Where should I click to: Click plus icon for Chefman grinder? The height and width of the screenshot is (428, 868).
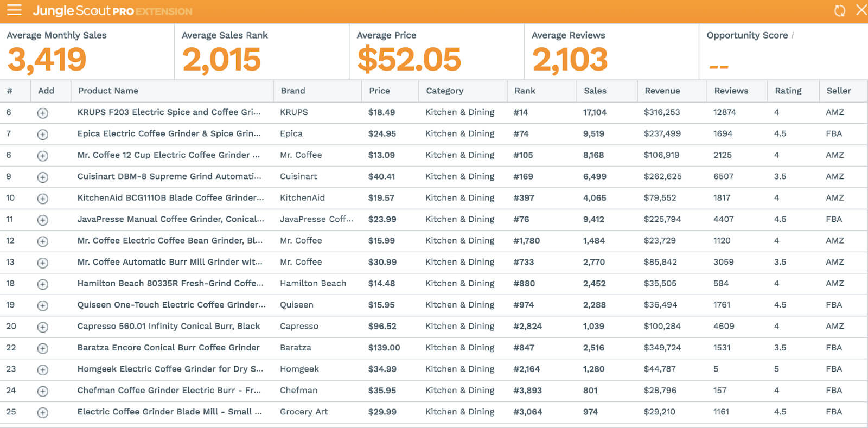(x=43, y=391)
